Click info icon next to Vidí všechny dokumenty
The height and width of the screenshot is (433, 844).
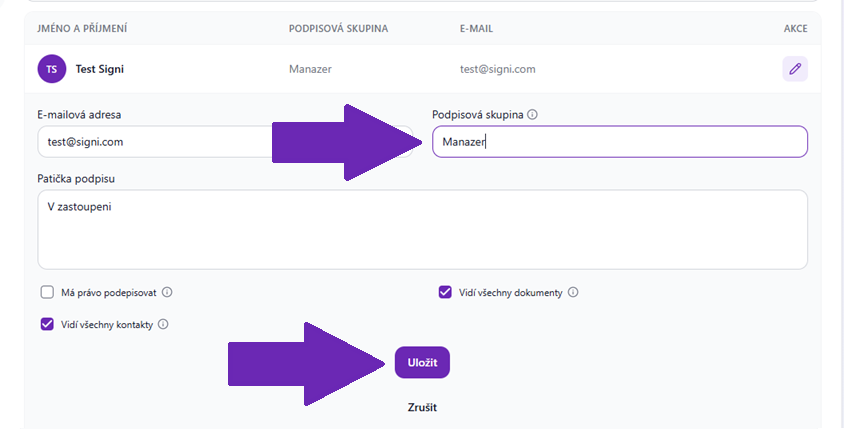click(573, 292)
